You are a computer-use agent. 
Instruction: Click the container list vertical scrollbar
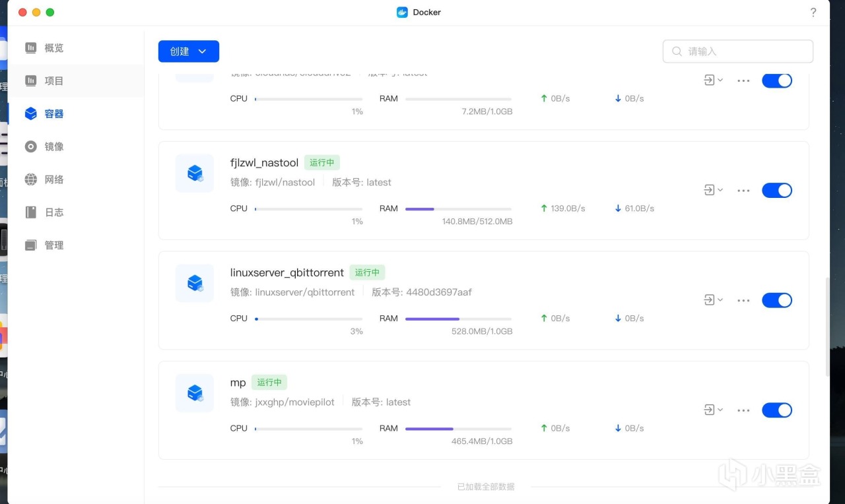827,327
